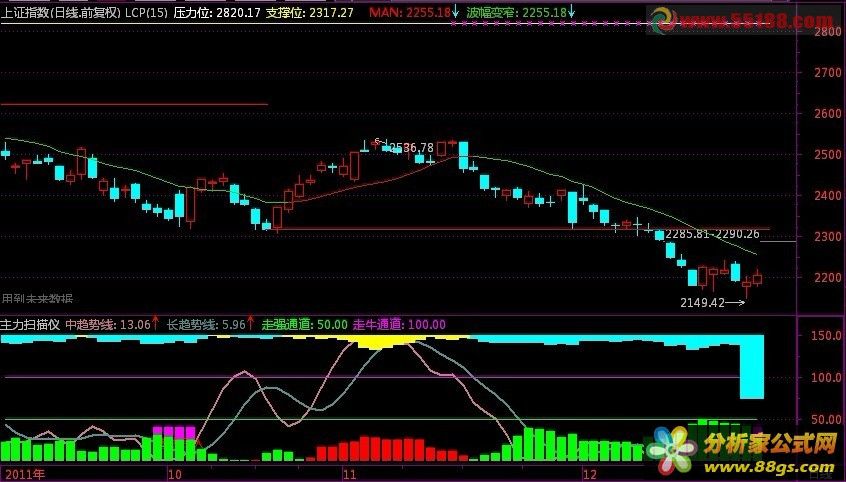Select the 2149.42 low price annotation

point(702,303)
